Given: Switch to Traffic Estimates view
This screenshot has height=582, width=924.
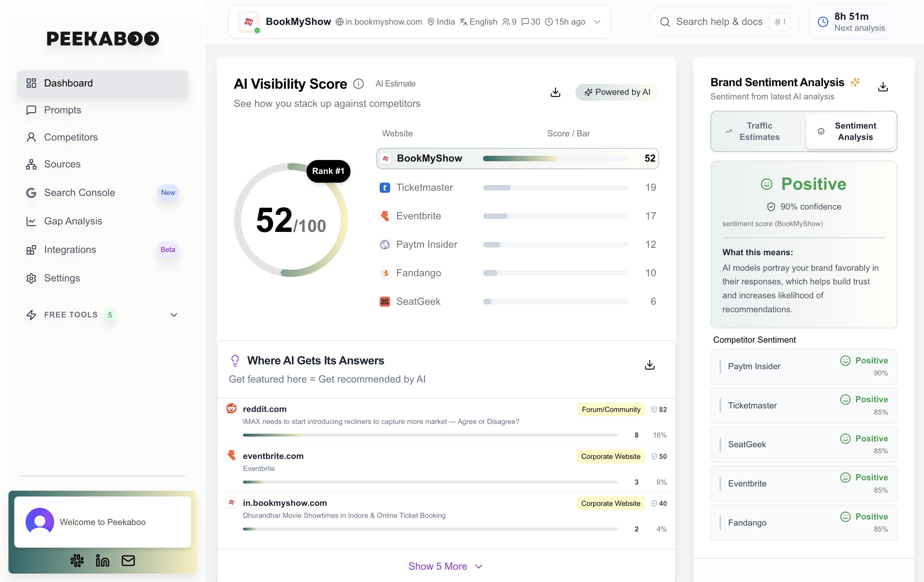Looking at the screenshot, I should tap(755, 131).
